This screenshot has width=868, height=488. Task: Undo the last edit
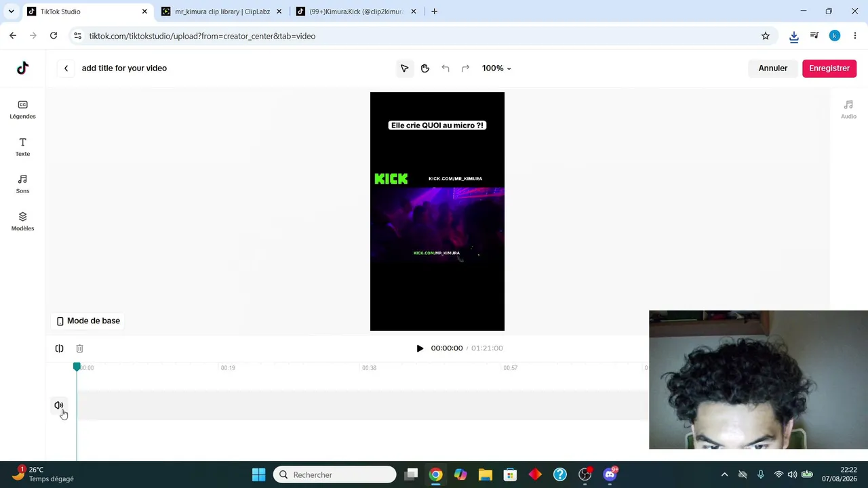[446, 68]
